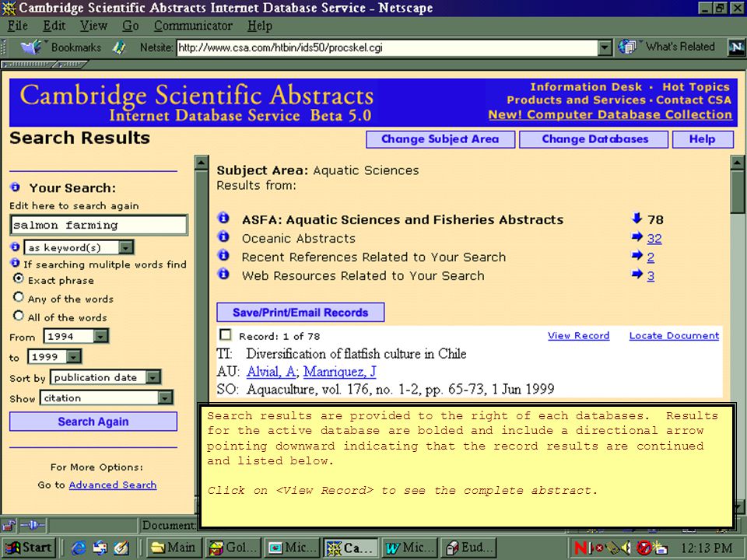Viewport: 747px width, 560px height.
Task: Expand the Netsite URL history dropdown arrow
Action: [605, 47]
